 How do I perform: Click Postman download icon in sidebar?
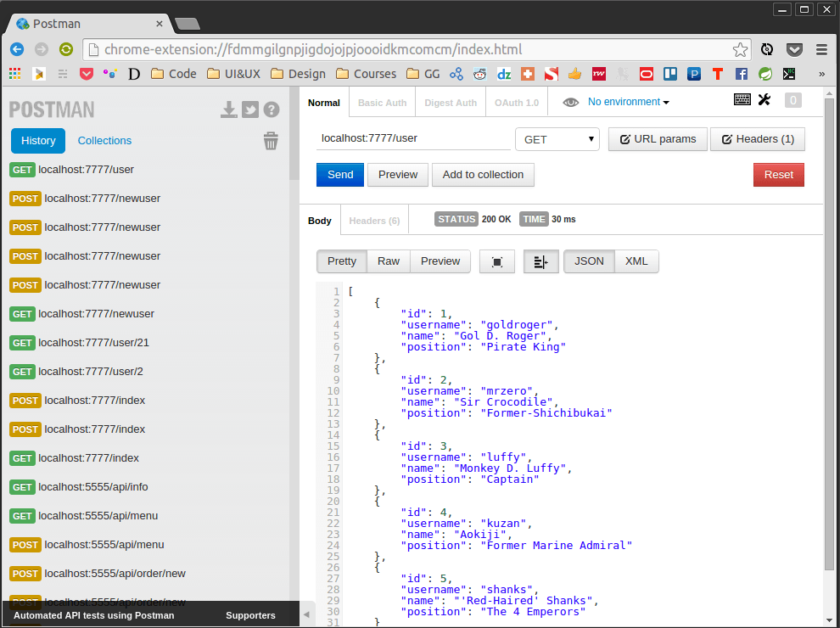[x=229, y=109]
